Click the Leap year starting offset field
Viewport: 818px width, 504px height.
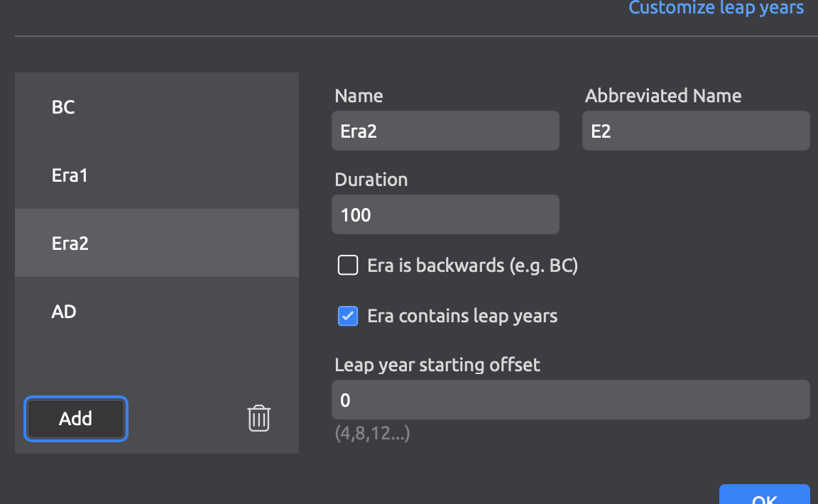571,400
